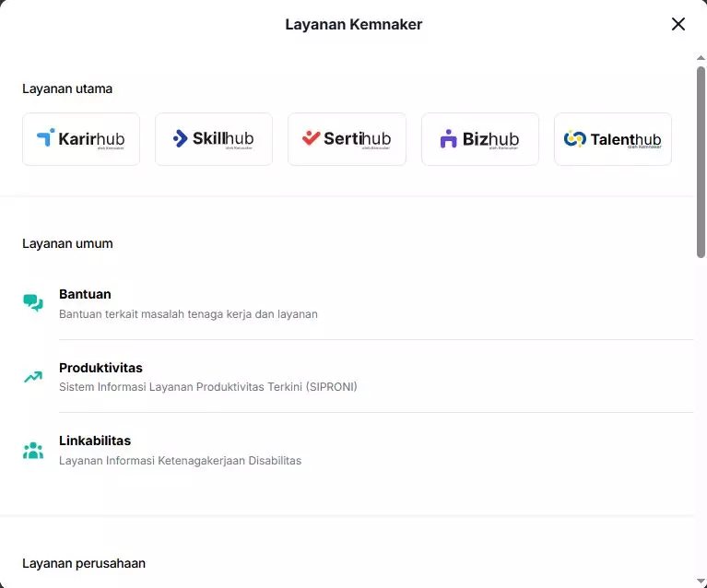Close the Layanan Kemnaker dialog
Viewport: 707px width, 588px height.
pos(678,24)
